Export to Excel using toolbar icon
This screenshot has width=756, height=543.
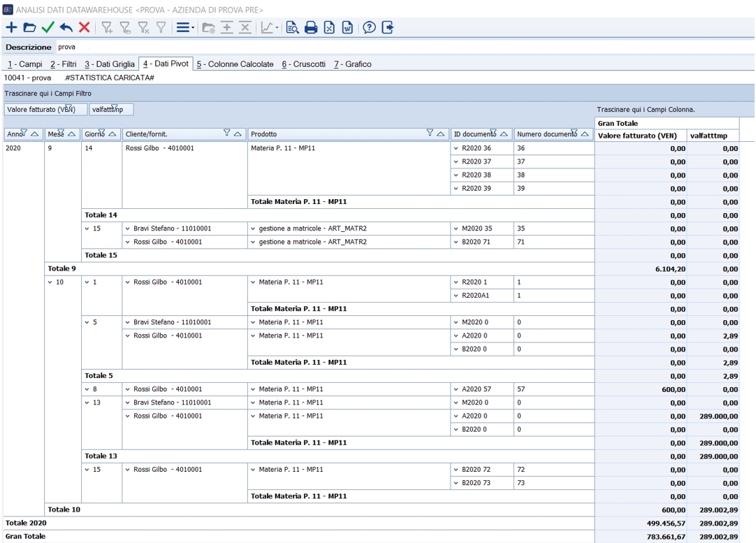pos(329,27)
